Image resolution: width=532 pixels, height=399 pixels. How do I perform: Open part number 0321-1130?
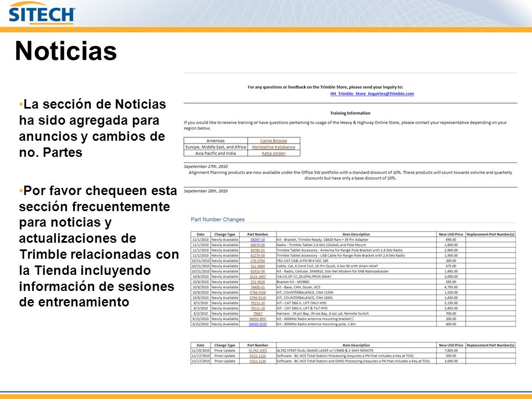258,361
